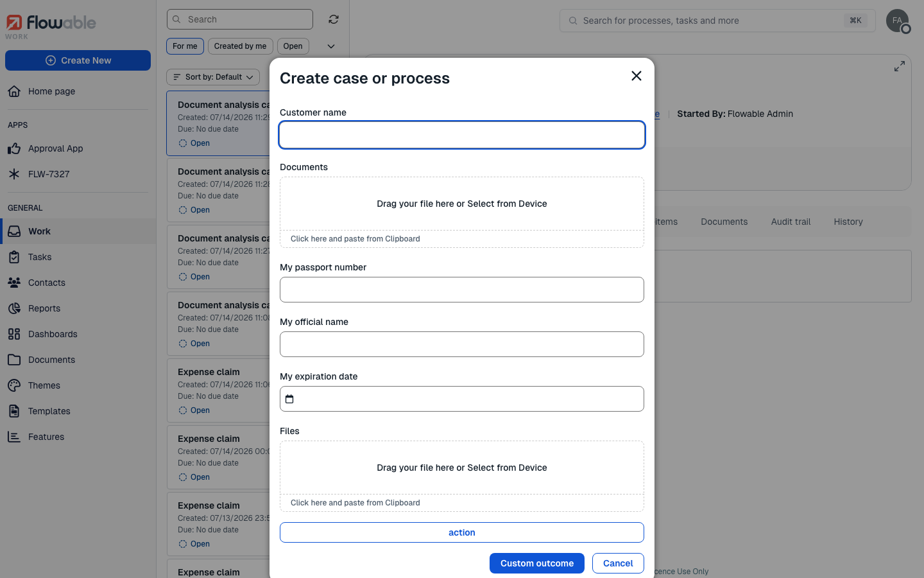
Task: Click the user avatar FA
Action: click(x=898, y=21)
